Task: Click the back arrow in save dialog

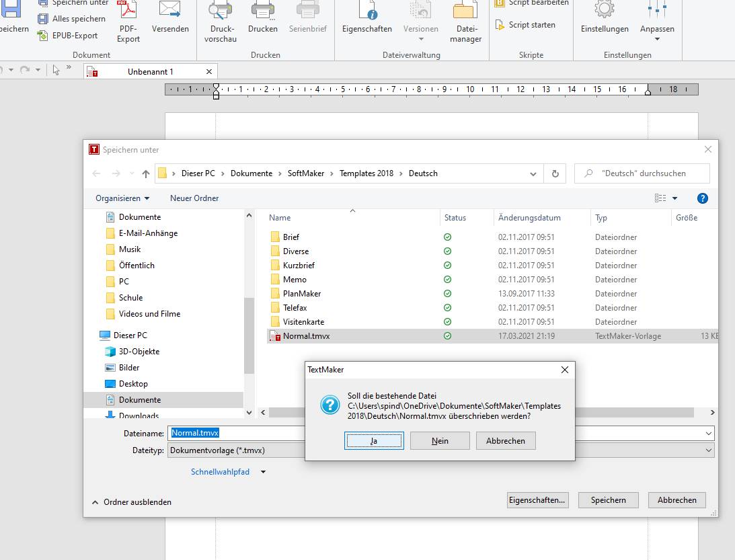Action: (97, 174)
